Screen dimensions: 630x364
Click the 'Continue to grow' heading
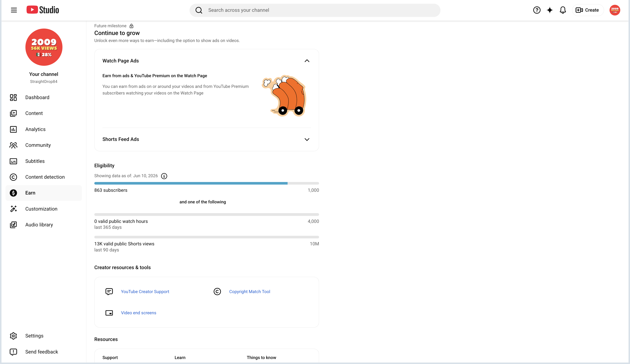tap(117, 33)
